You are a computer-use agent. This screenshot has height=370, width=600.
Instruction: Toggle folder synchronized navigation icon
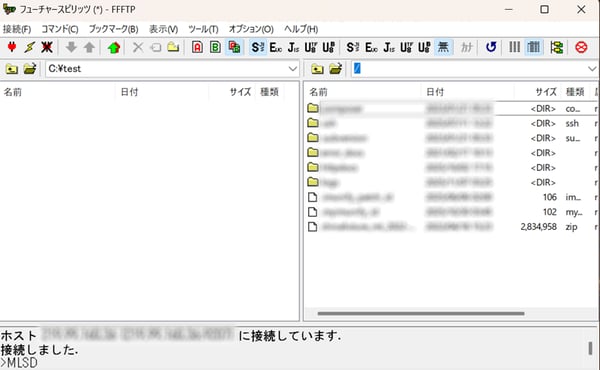pyautogui.click(x=556, y=47)
